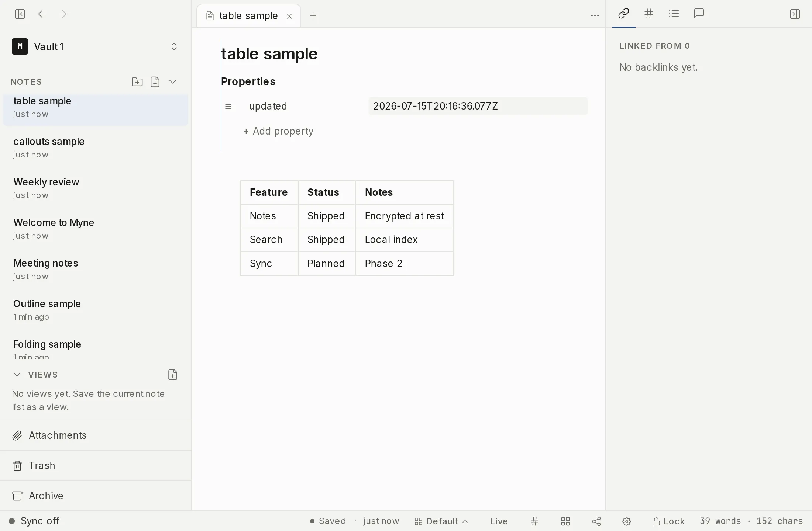Image resolution: width=812 pixels, height=531 pixels.
Task: Open Archive
Action: (96, 496)
